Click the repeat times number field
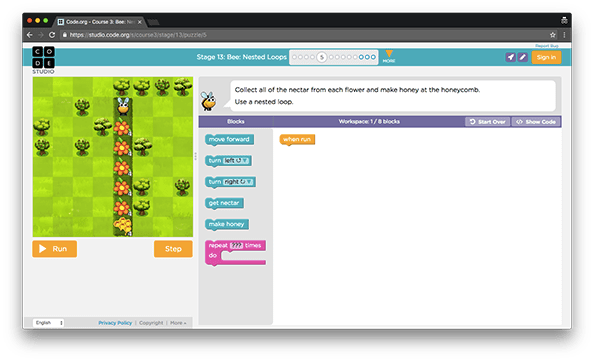This screenshot has width=594, height=361. pyautogui.click(x=237, y=245)
